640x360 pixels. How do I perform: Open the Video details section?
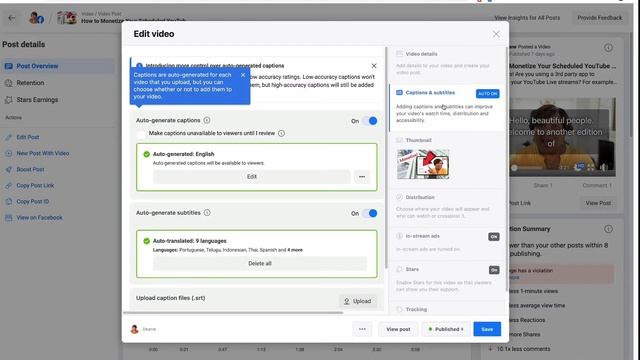[447, 62]
